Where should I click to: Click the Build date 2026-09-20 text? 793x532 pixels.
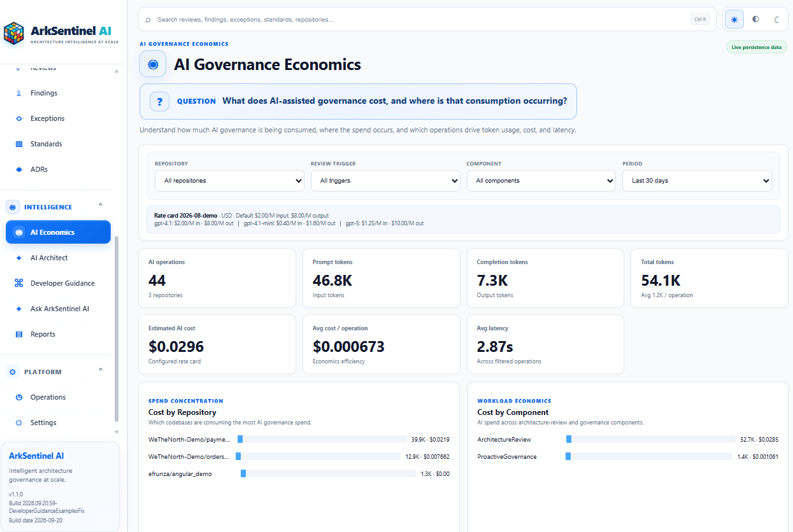[x=36, y=521]
